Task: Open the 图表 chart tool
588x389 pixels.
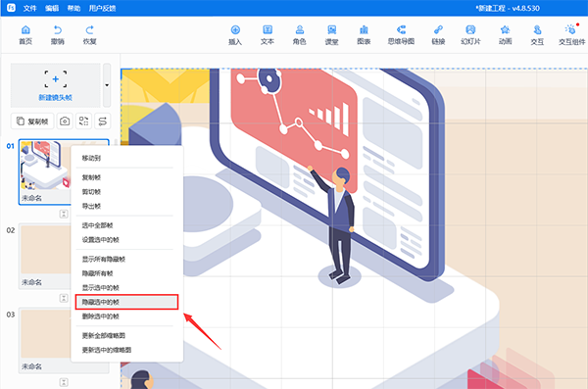Action: (x=364, y=35)
